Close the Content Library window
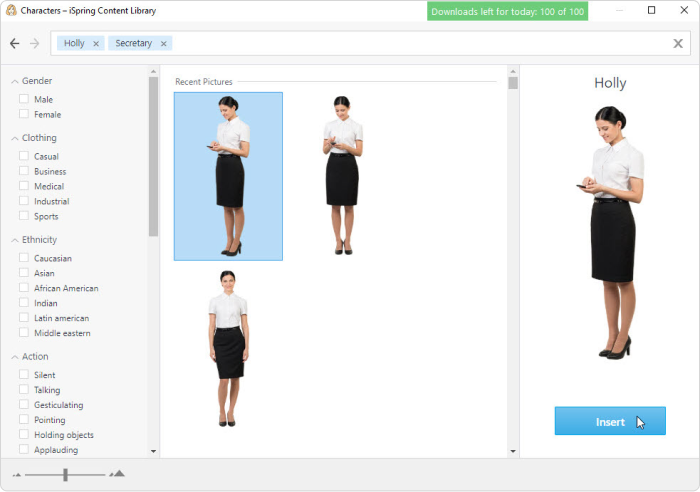 684,10
